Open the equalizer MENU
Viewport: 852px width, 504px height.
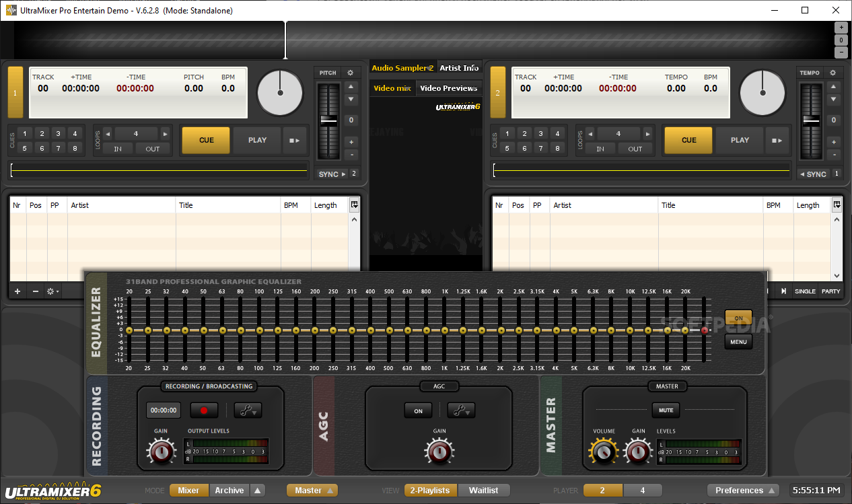coord(738,342)
